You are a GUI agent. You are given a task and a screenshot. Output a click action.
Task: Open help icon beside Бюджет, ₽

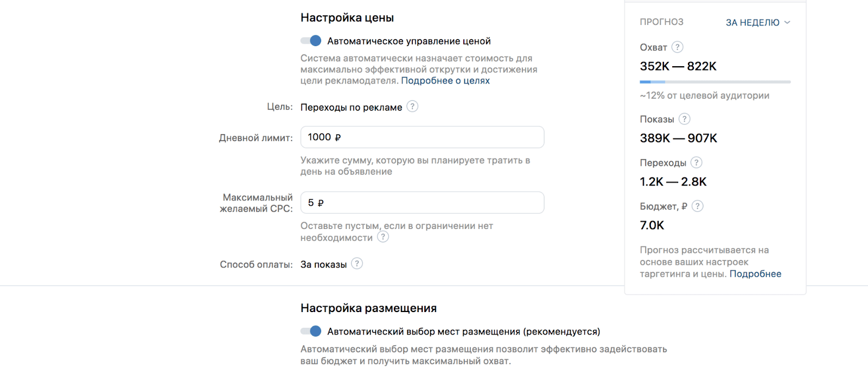pyautogui.click(x=698, y=206)
